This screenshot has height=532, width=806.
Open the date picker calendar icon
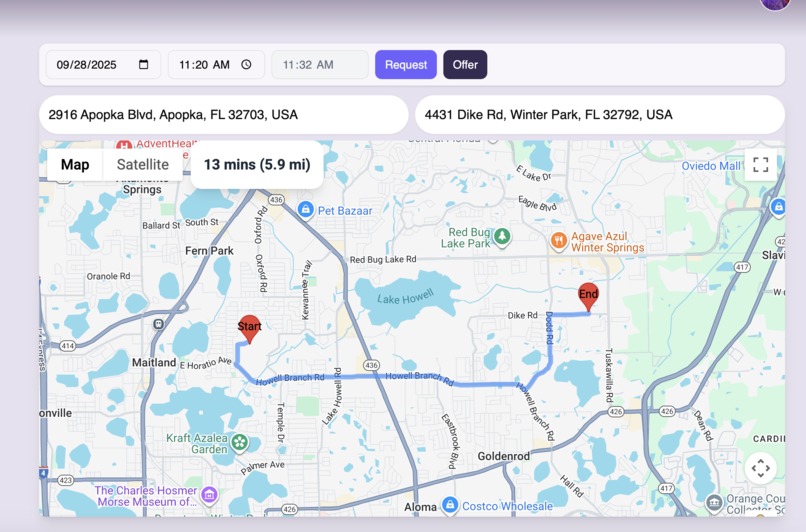click(143, 64)
